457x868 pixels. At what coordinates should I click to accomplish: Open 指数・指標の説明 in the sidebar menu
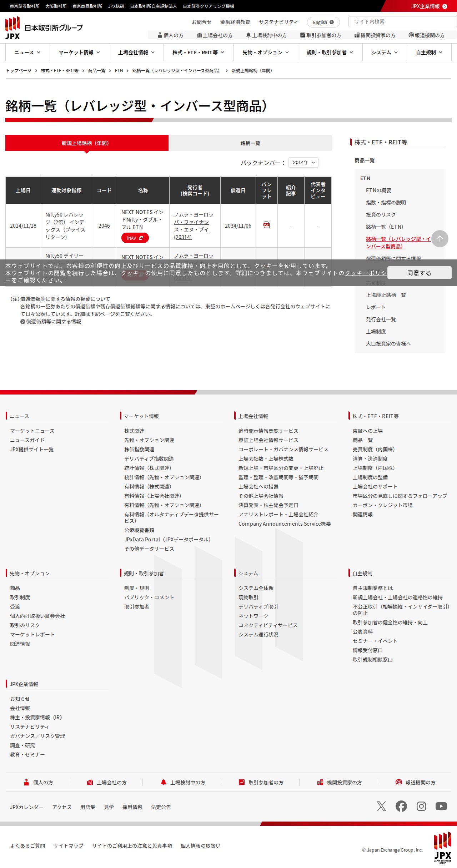pyautogui.click(x=386, y=203)
